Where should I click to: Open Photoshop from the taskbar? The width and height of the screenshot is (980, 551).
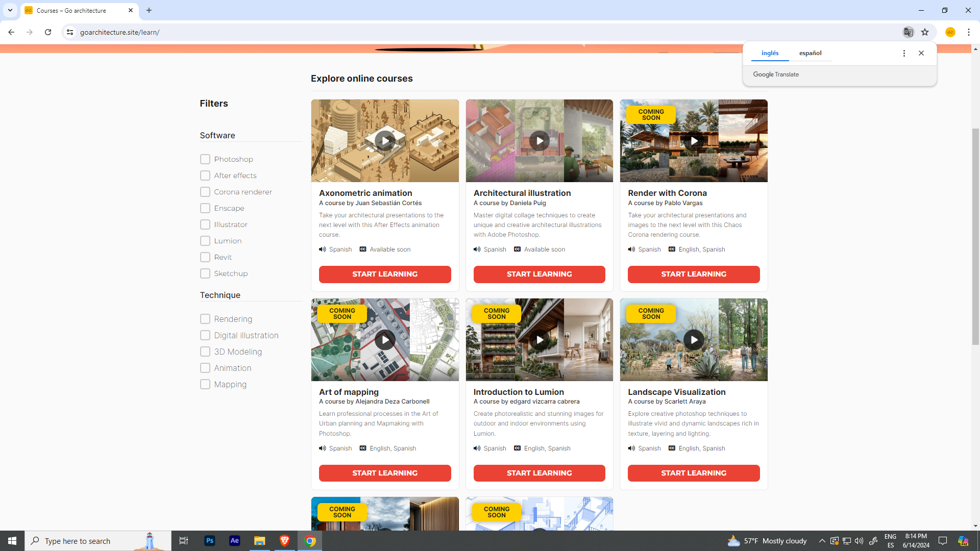click(210, 541)
